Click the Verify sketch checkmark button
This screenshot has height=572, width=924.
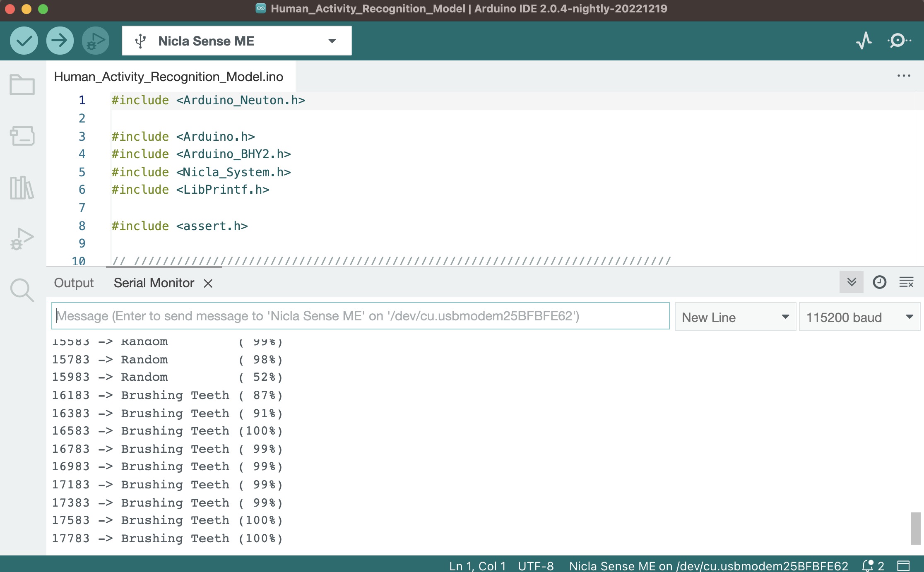pos(24,41)
